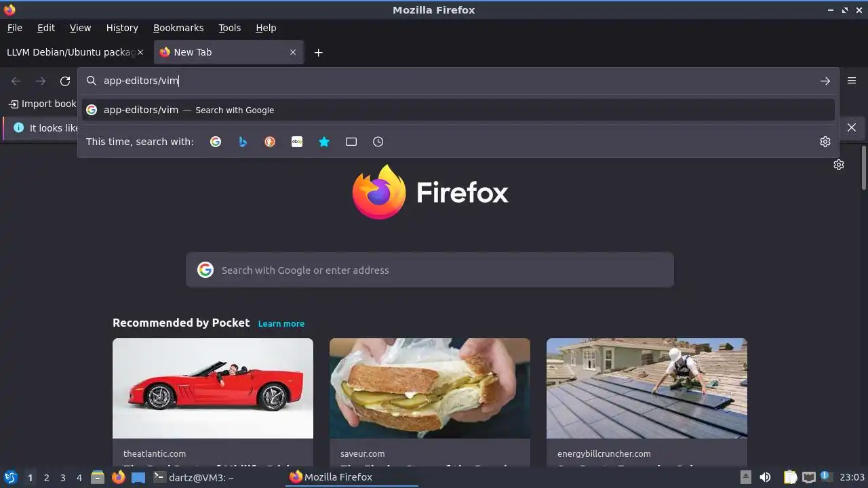Search with Google engine icon
This screenshot has height=488, width=868.
tap(216, 142)
